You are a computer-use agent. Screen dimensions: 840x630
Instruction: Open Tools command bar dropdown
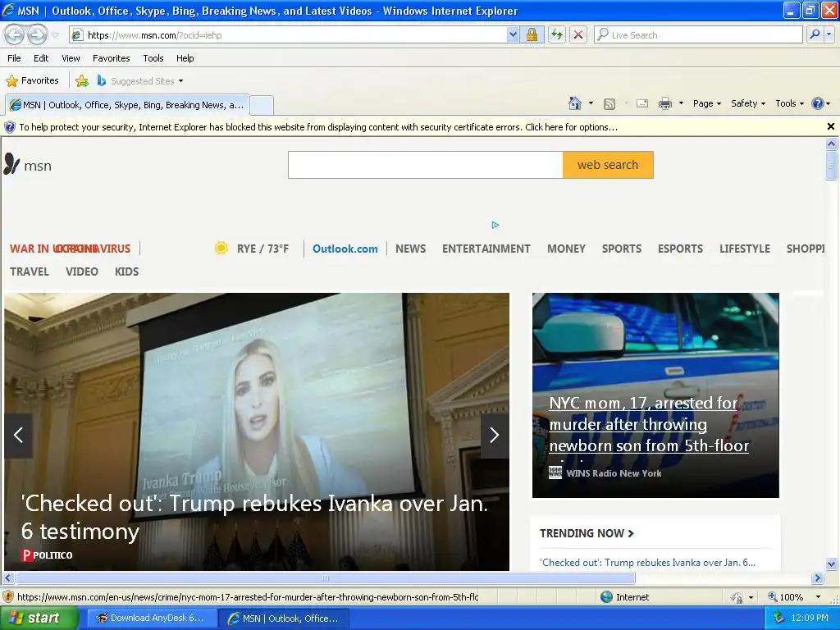coord(789,104)
